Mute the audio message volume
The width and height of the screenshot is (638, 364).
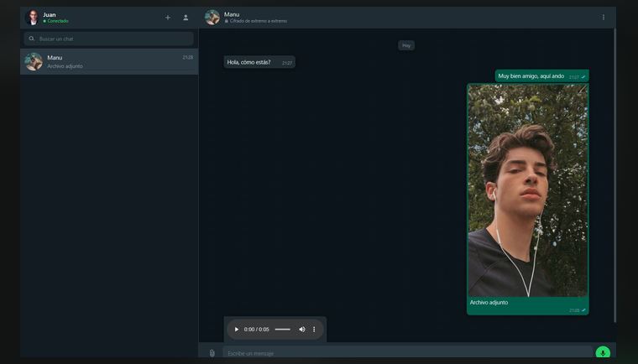click(302, 330)
